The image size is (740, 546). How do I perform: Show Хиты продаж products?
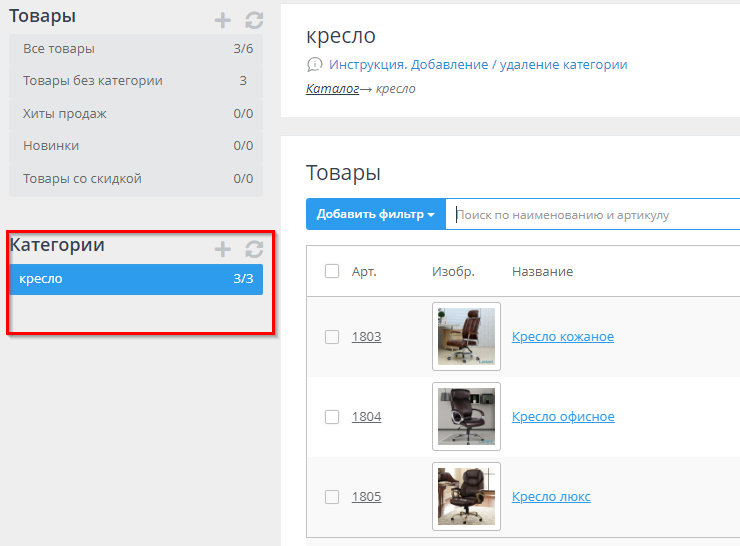coord(135,114)
